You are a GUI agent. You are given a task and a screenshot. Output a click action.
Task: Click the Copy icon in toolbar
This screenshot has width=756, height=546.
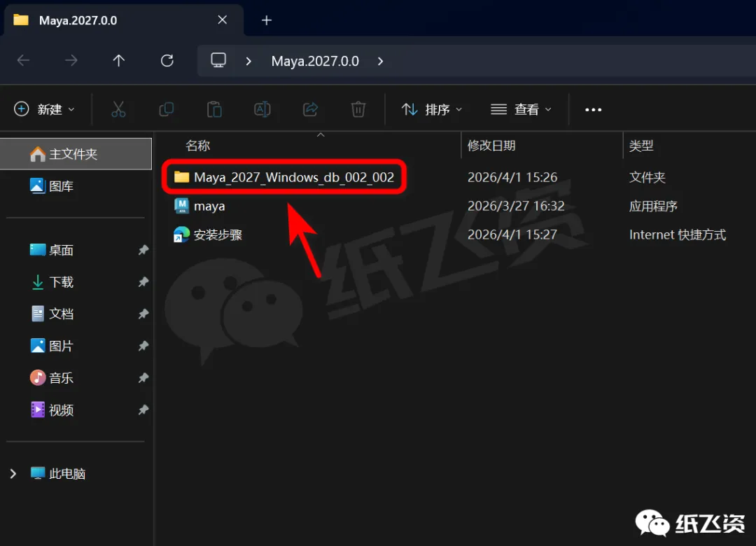pyautogui.click(x=167, y=109)
